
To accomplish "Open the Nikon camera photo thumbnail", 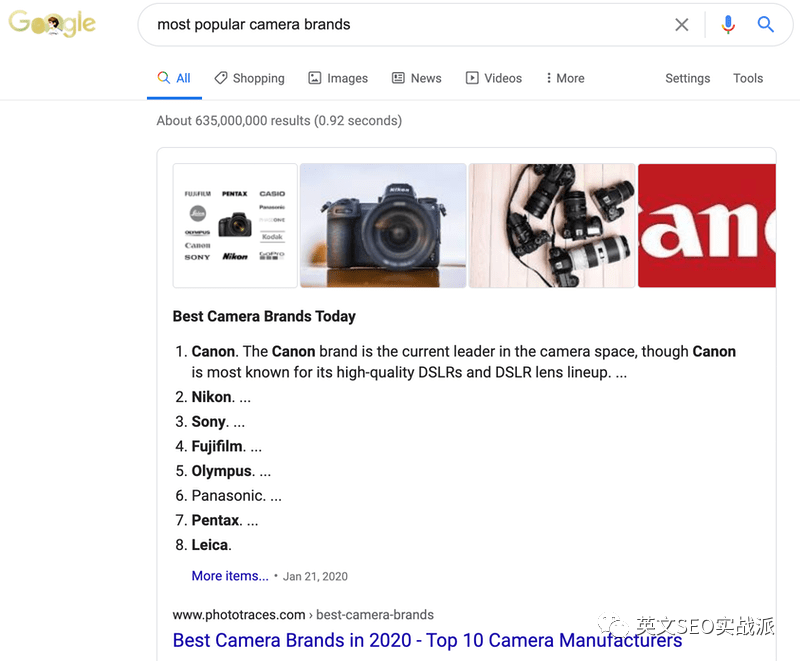I will [x=383, y=225].
